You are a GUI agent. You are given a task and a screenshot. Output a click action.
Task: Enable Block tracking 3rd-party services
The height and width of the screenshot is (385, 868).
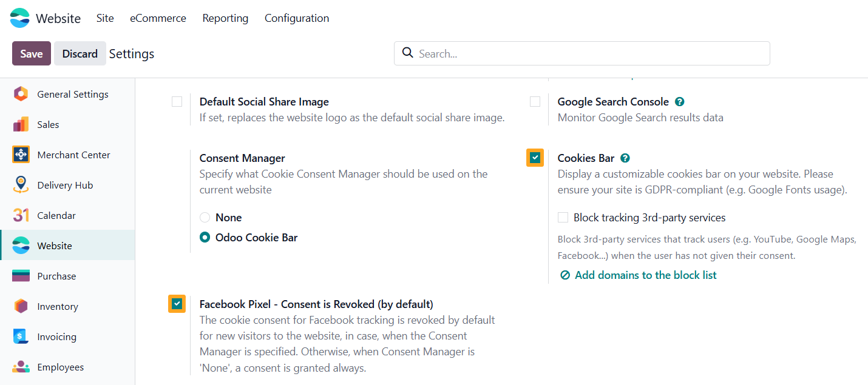tap(563, 217)
